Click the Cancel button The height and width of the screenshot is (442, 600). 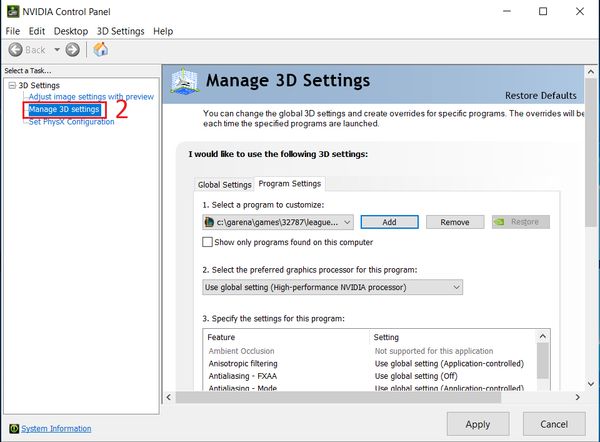pos(554,424)
